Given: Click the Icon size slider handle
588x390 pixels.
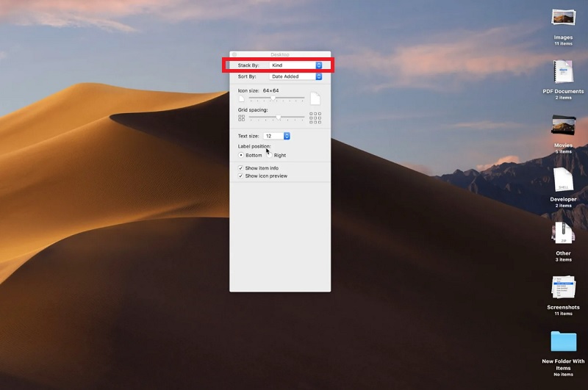Looking at the screenshot, I should point(273,98).
